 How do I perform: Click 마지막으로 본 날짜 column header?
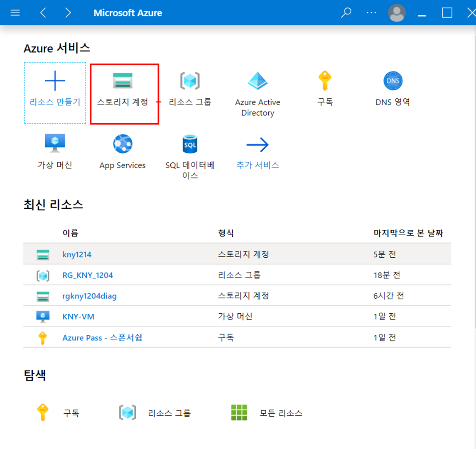408,233
